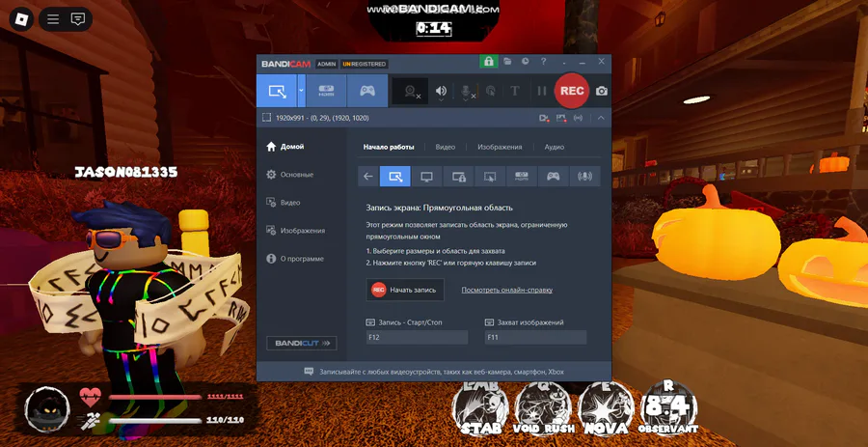
Task: Click the broadcast signal icon in status row
Action: [579, 118]
